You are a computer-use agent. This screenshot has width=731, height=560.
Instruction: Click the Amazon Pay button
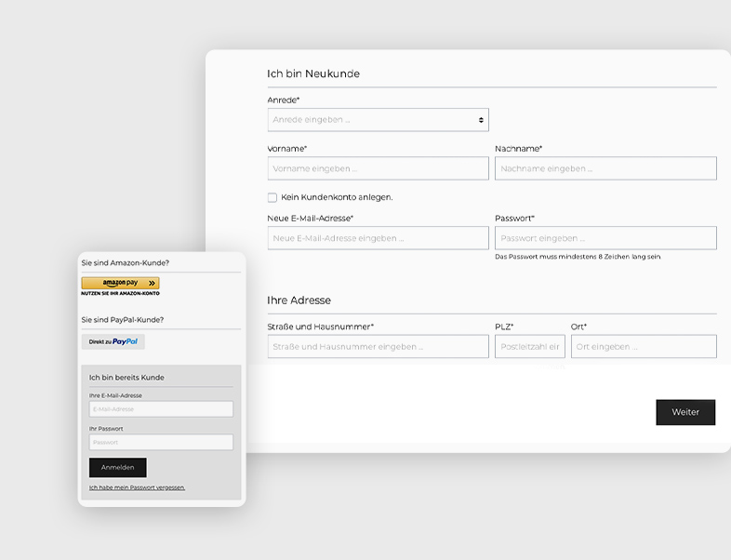point(120,283)
